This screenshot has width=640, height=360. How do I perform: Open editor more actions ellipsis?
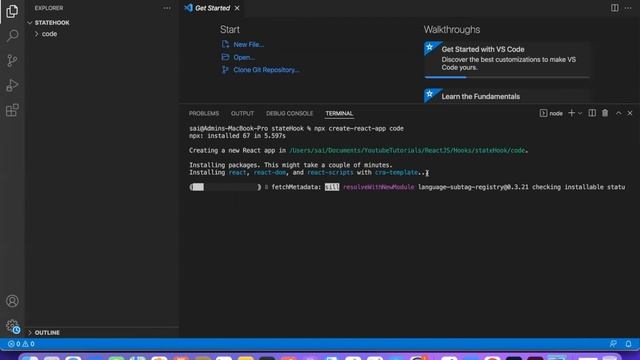[628, 8]
